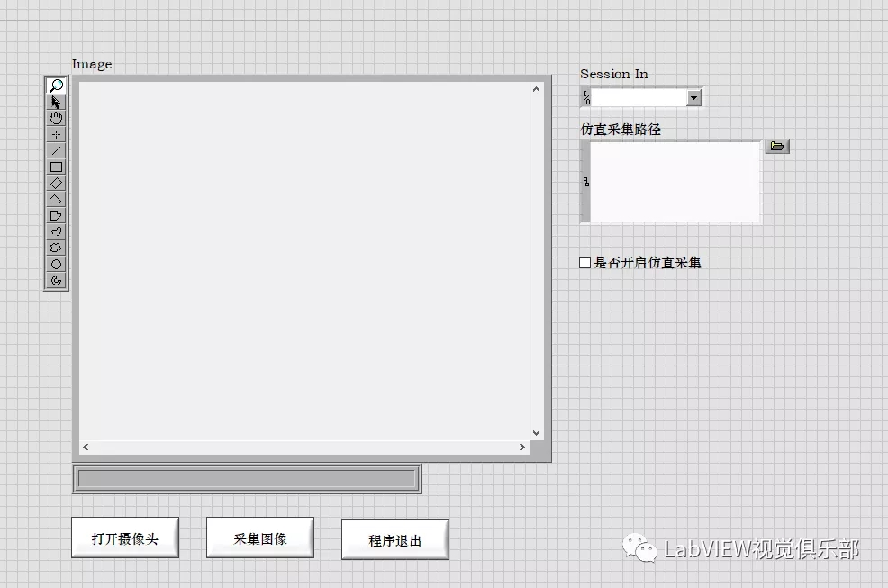Click the image display scroll up arrow
The image size is (888, 588).
tap(536, 89)
